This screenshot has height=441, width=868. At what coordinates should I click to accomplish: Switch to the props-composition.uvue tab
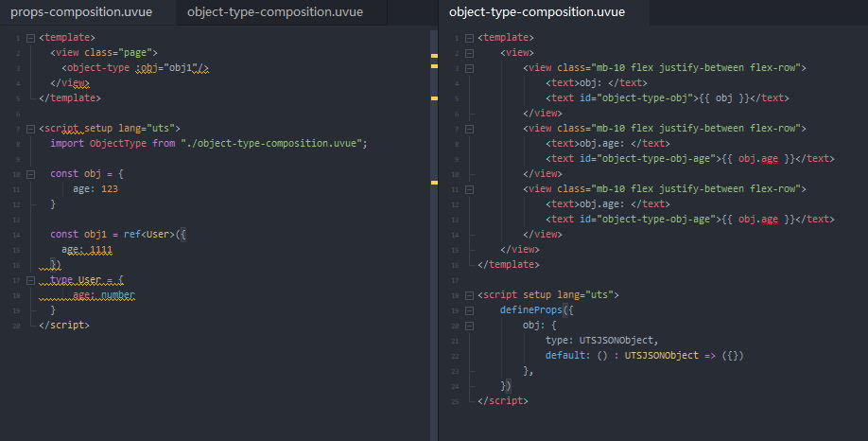click(x=81, y=12)
